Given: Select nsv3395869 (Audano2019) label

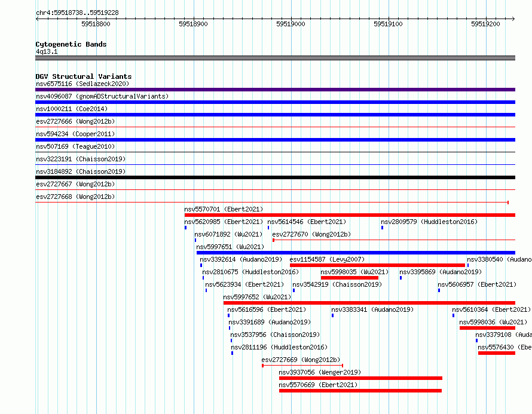Looking at the screenshot, I should tap(441, 272).
